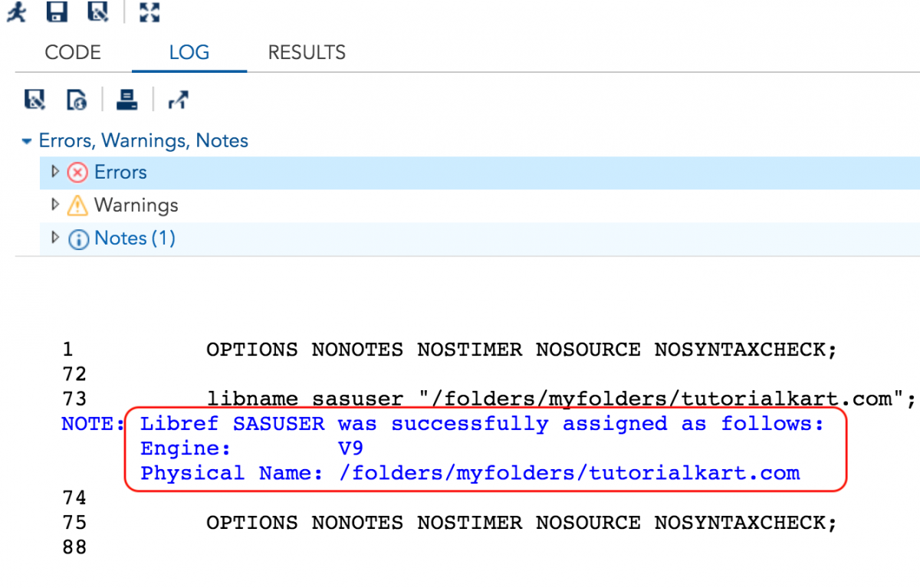The image size is (920, 588).
Task: Expand the Warnings node triangle
Action: point(54,205)
